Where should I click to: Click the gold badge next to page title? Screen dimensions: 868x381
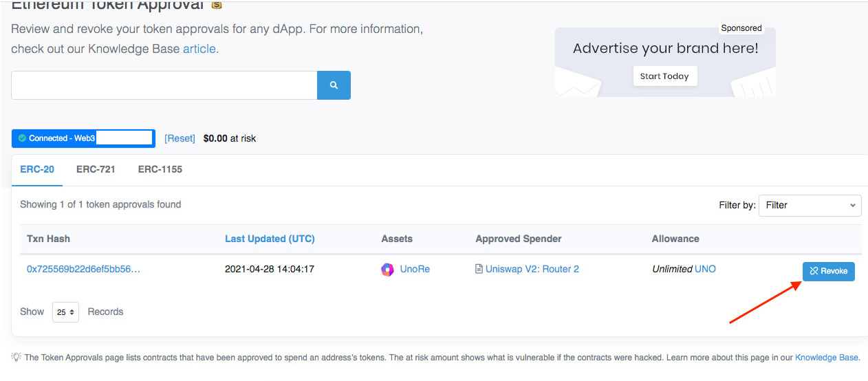[x=217, y=5]
